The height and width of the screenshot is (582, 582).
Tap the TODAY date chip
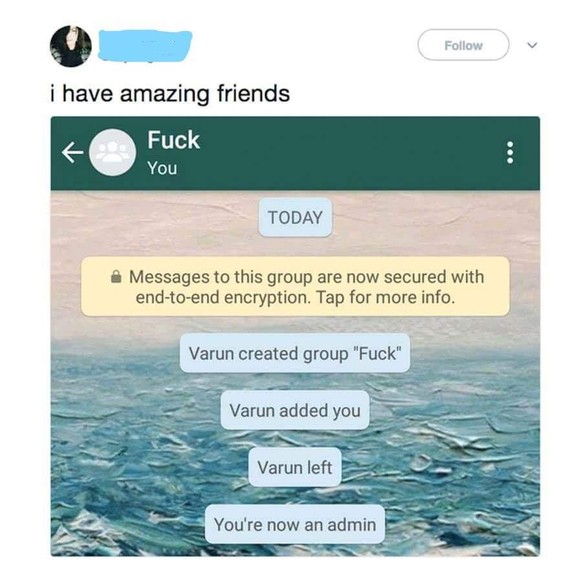(295, 218)
